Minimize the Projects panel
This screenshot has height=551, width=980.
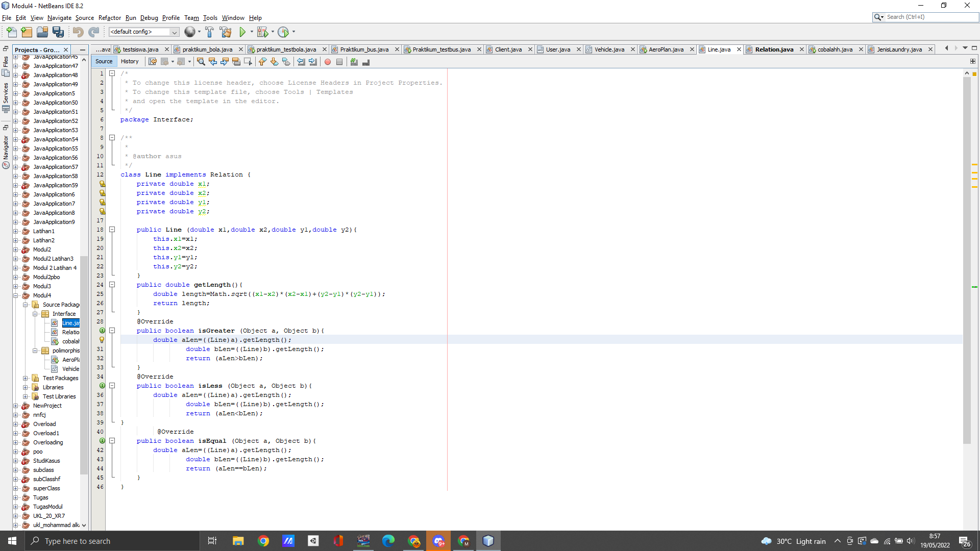(x=82, y=50)
